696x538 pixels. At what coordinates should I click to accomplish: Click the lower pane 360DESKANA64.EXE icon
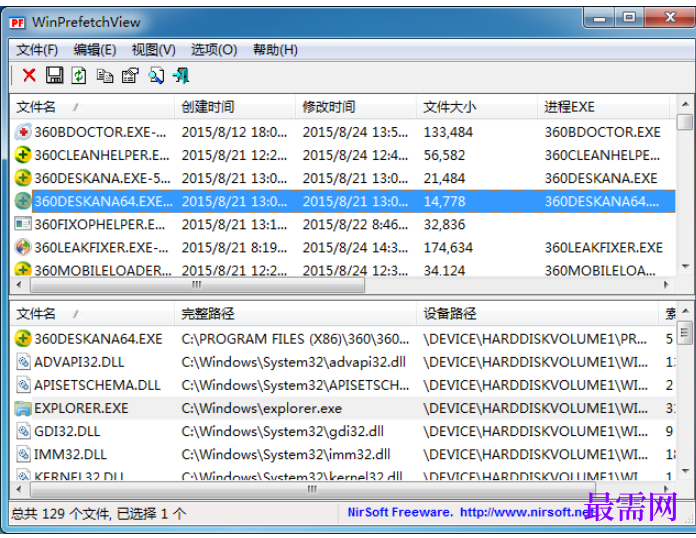[x=23, y=339]
